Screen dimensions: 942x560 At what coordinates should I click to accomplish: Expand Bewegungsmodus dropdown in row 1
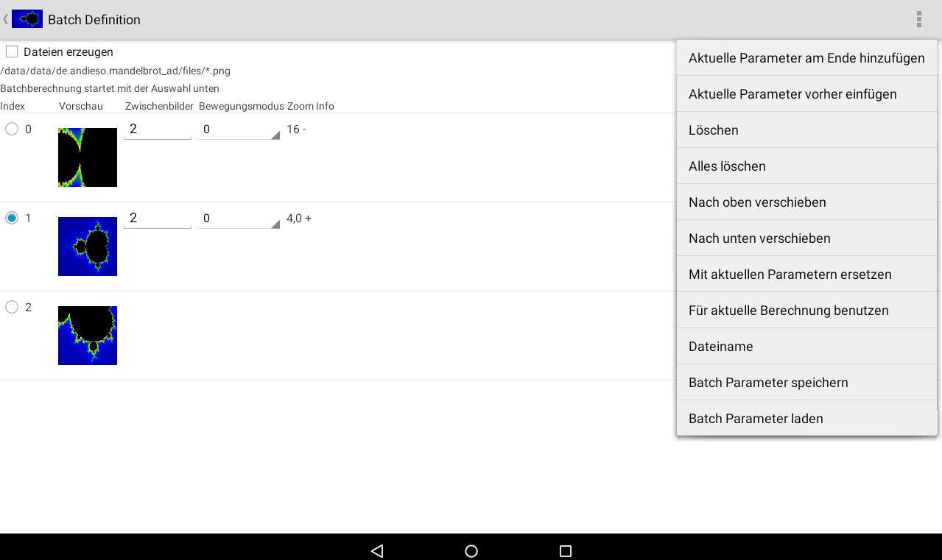[238, 219]
